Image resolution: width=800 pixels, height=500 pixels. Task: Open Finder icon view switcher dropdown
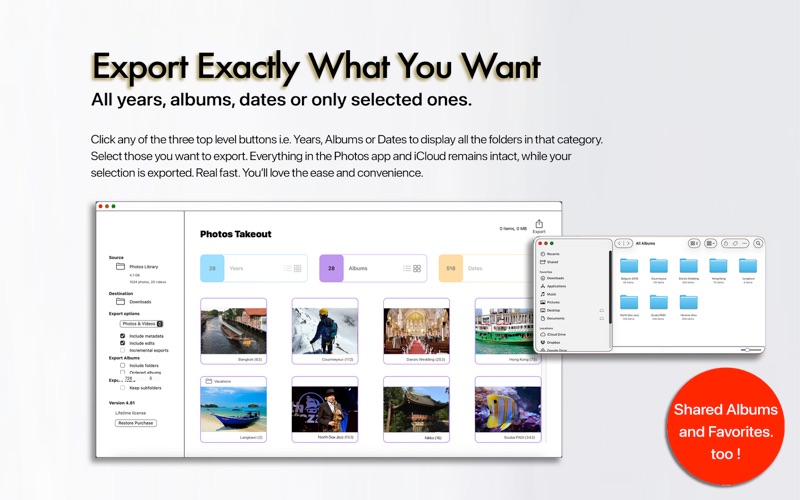(x=694, y=243)
